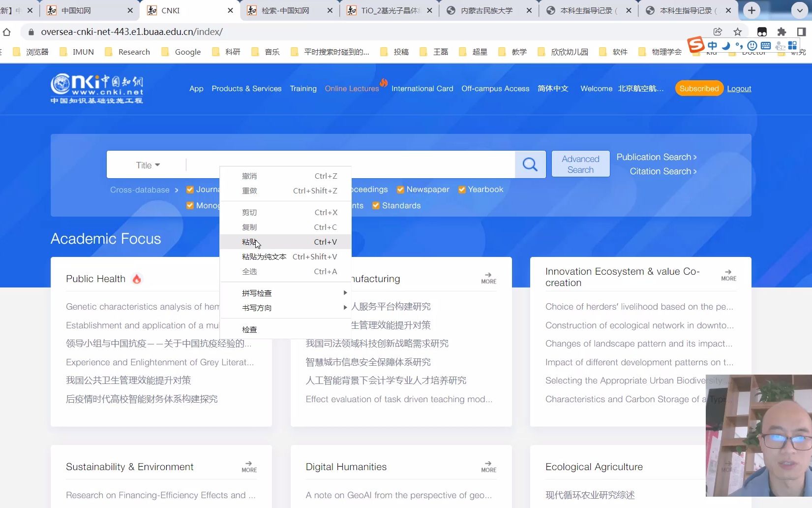Uncheck the Yearbook checkbox
The image size is (812, 508).
[462, 190]
